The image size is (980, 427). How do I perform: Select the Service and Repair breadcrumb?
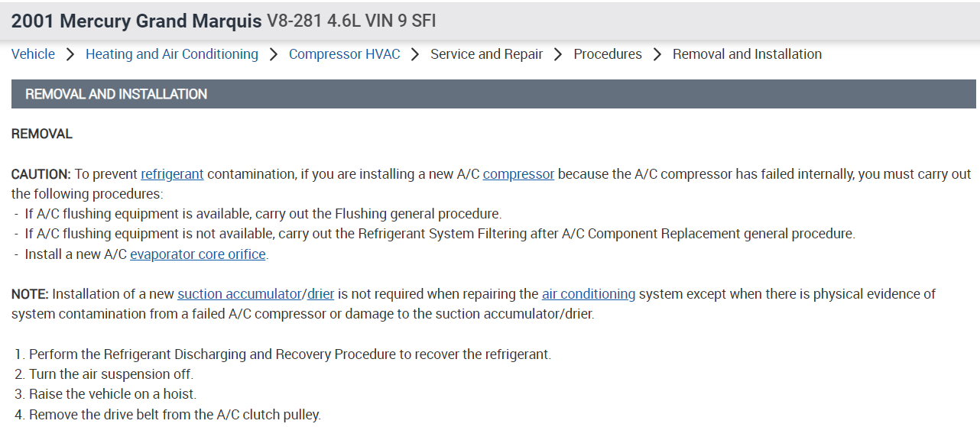click(x=486, y=54)
